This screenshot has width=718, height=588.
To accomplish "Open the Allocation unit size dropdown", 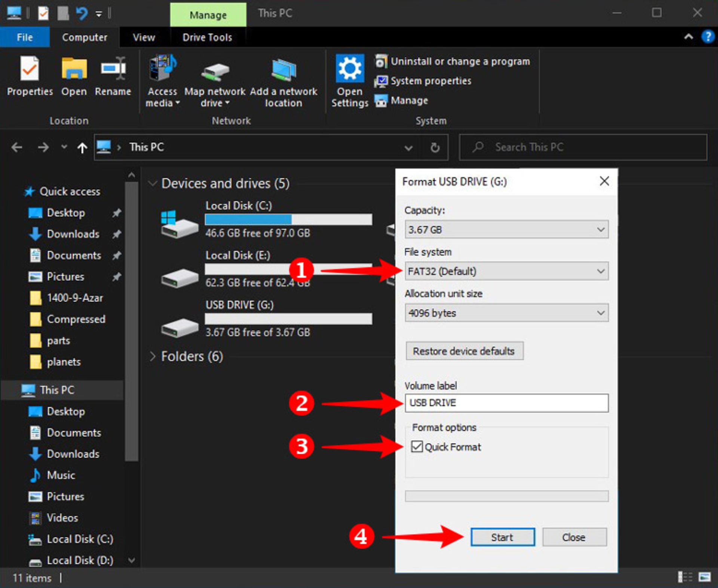I will coord(506,313).
